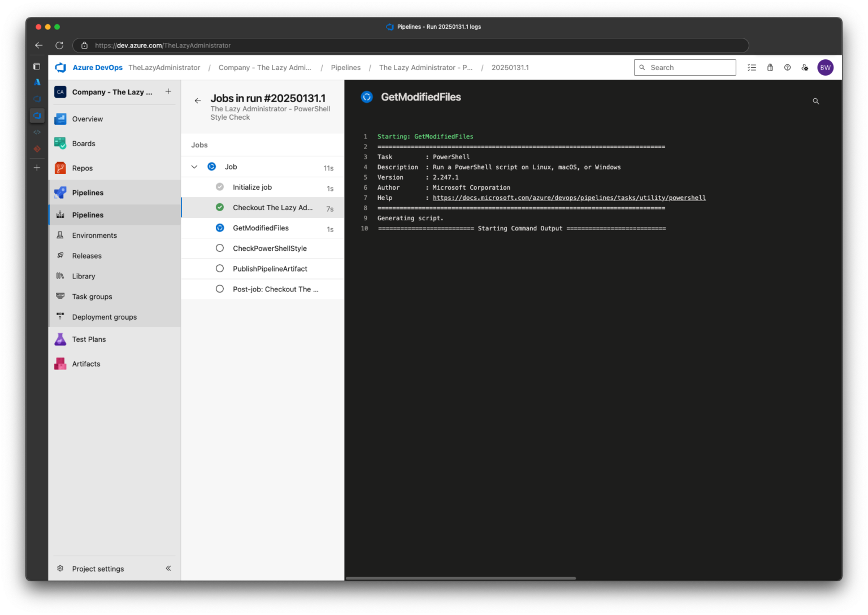Open the docs.microsoft.com PowerShell help link in the log
Screen dimensions: 868x615
[x=569, y=198]
